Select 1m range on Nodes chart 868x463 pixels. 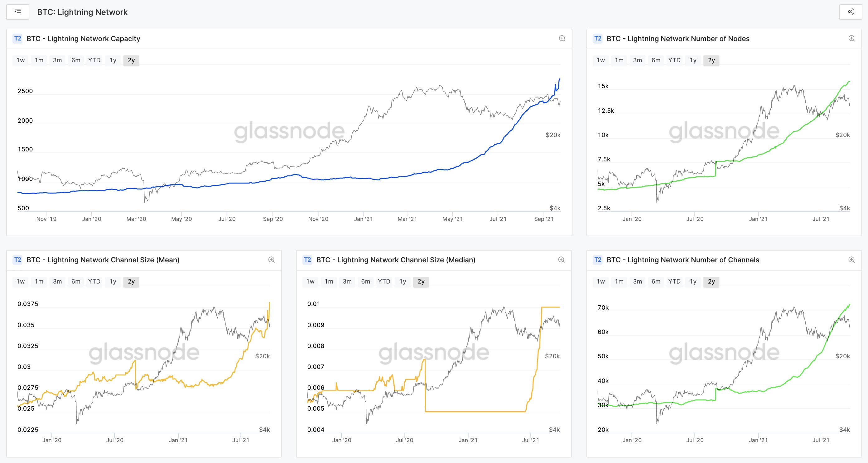[619, 60]
